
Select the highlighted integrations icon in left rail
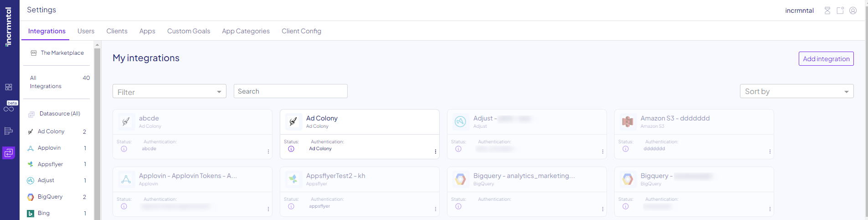[9, 153]
